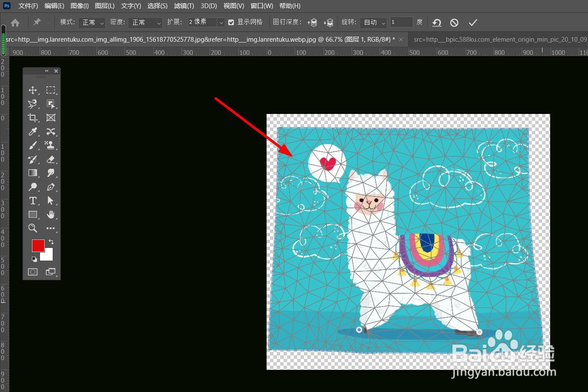Image resolution: width=588 pixels, height=392 pixels.
Task: Select the History Brush tool
Action: coord(33,159)
